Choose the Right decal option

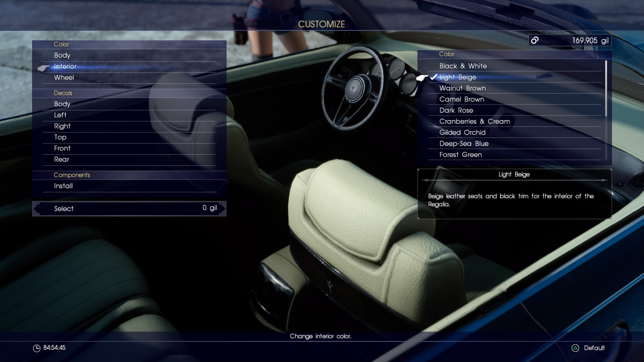(129, 126)
